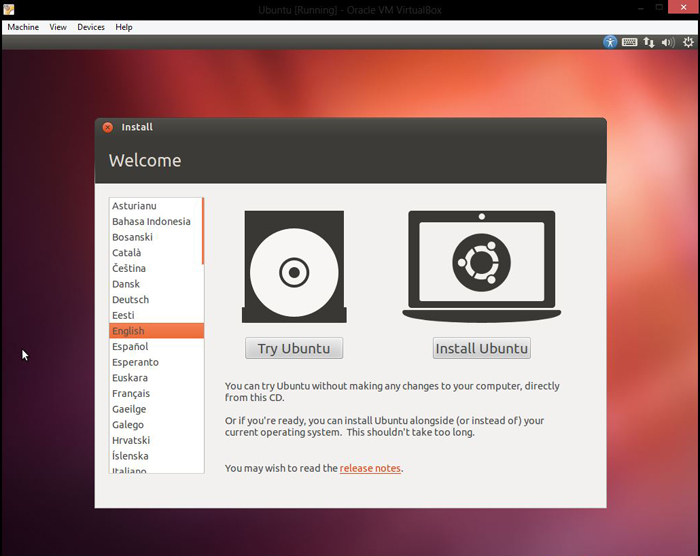The width and height of the screenshot is (700, 556).
Task: Select Hrvatski language
Action: [x=155, y=440]
